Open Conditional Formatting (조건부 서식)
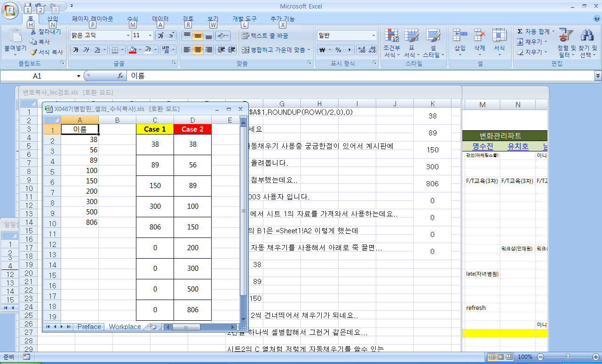The height and width of the screenshot is (364, 602). [391, 43]
